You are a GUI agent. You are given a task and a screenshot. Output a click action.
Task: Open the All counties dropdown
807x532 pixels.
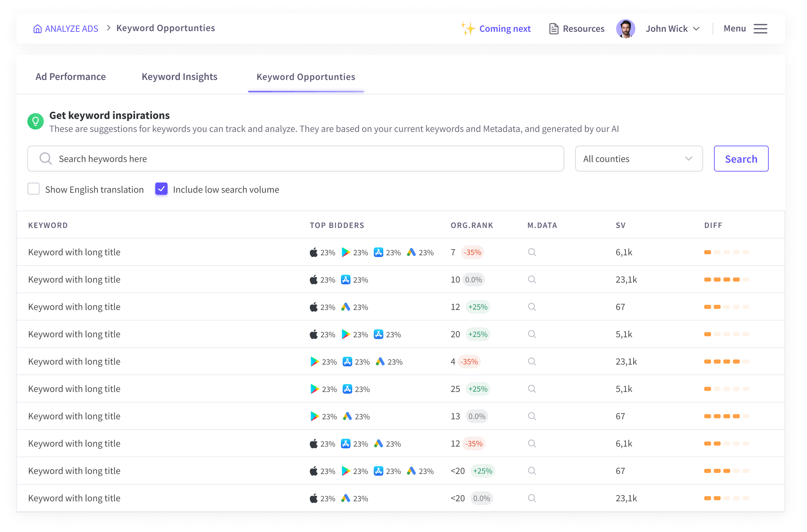pyautogui.click(x=639, y=159)
